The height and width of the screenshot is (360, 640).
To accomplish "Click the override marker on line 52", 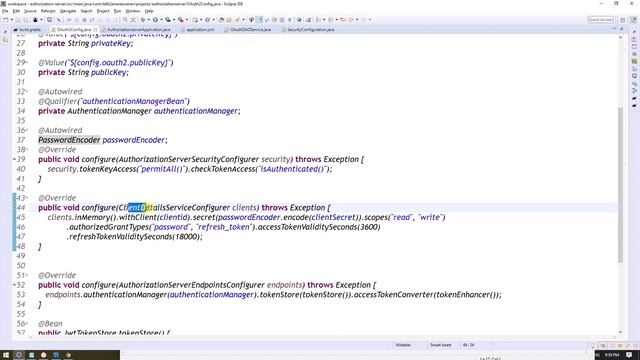I will [x=14, y=285].
